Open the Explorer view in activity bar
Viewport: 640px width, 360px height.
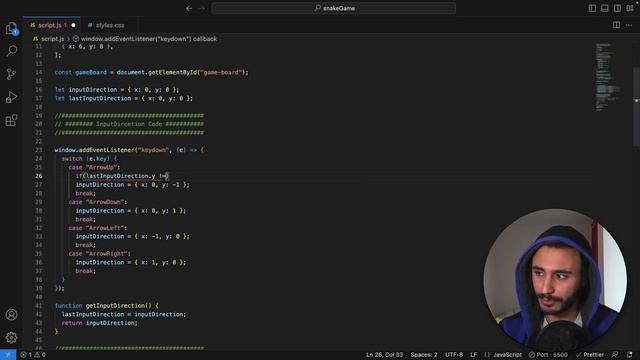[x=11, y=28]
